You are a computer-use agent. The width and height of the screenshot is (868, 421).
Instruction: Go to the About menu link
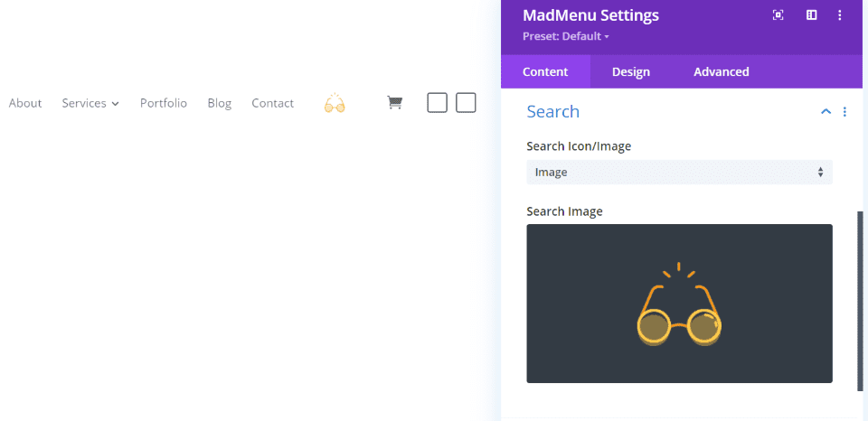25,104
